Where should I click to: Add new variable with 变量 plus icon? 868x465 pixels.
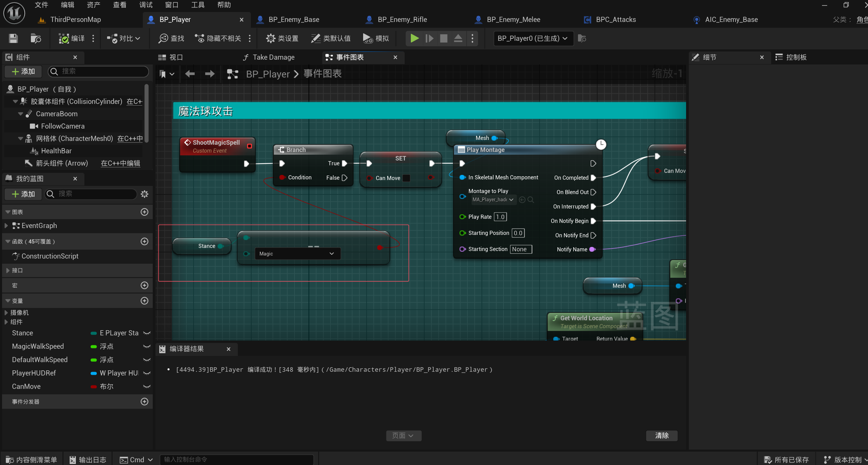[x=144, y=301]
